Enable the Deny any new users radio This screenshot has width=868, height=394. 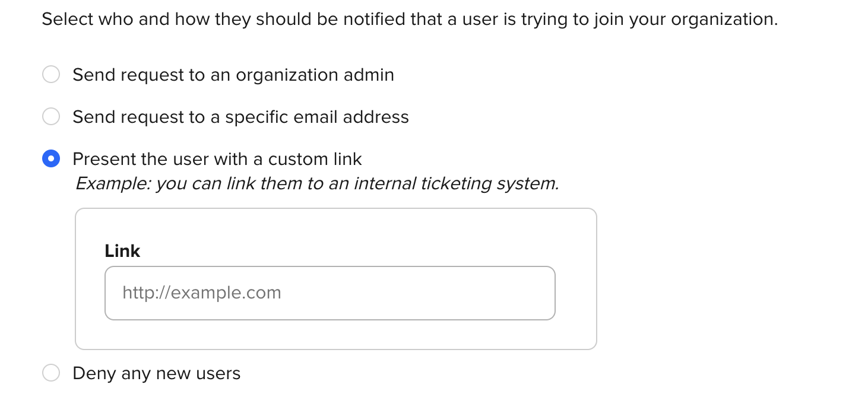click(x=51, y=373)
